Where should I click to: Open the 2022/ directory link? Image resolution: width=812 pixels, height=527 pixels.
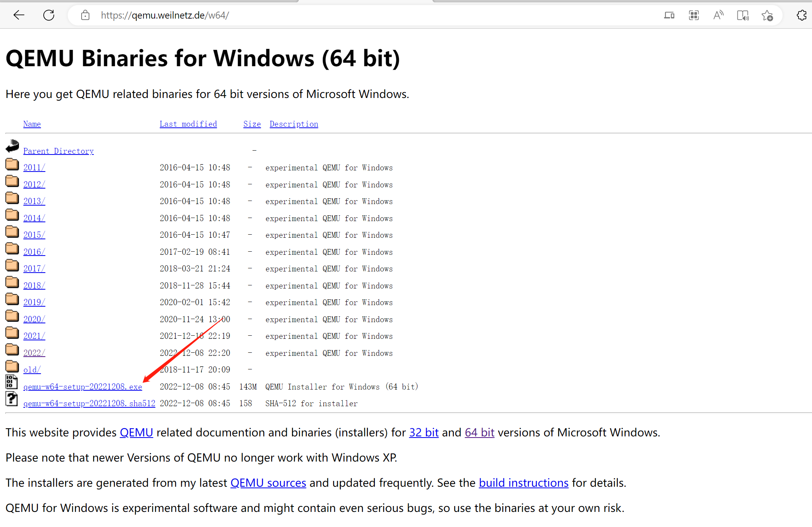tap(34, 353)
